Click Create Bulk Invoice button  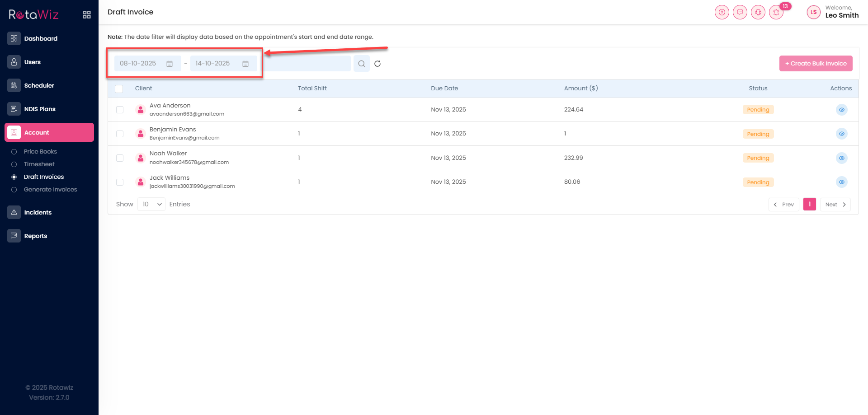[816, 64]
